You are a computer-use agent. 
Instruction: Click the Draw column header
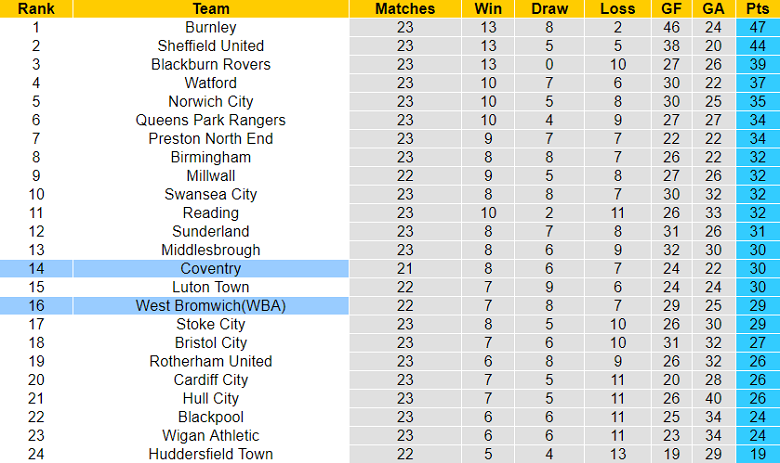549,8
